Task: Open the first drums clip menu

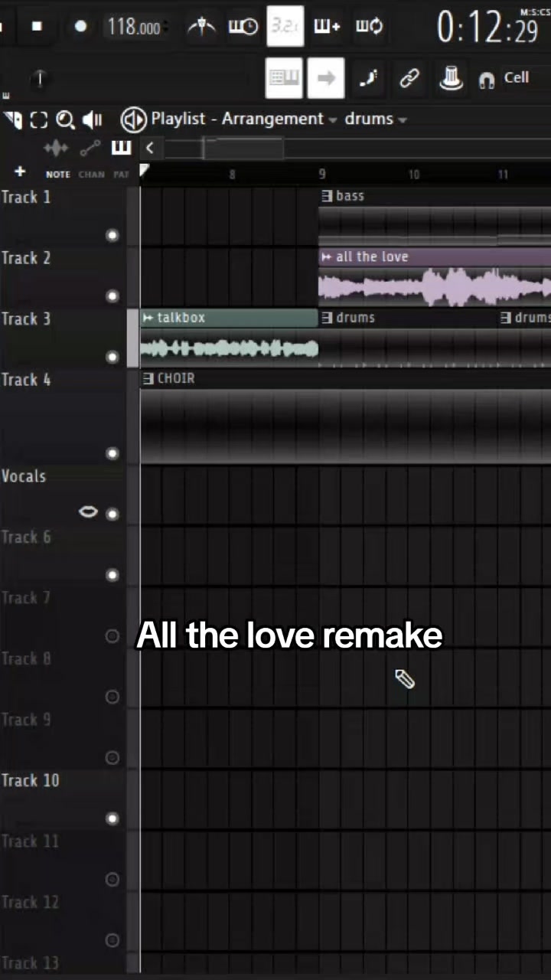Action: coord(327,318)
